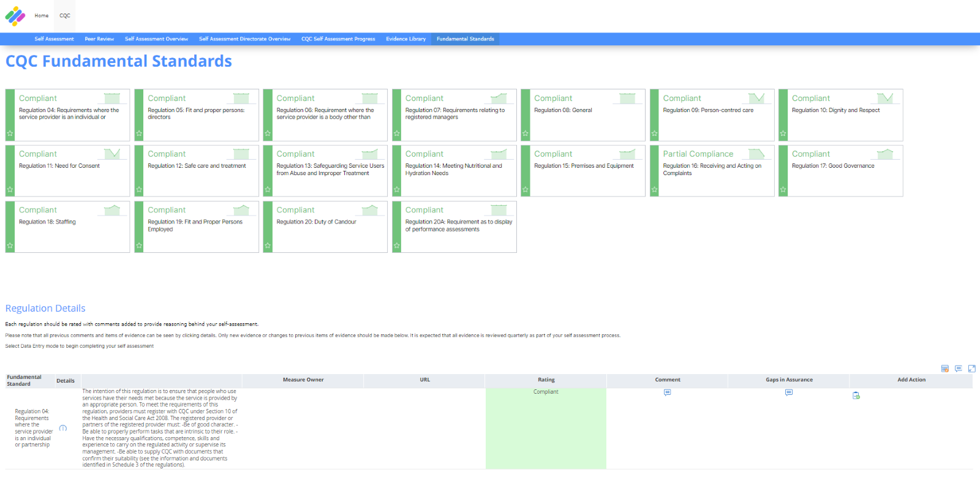The height and width of the screenshot is (480, 980).
Task: Star the Regulation 04 card
Action: coord(10,133)
